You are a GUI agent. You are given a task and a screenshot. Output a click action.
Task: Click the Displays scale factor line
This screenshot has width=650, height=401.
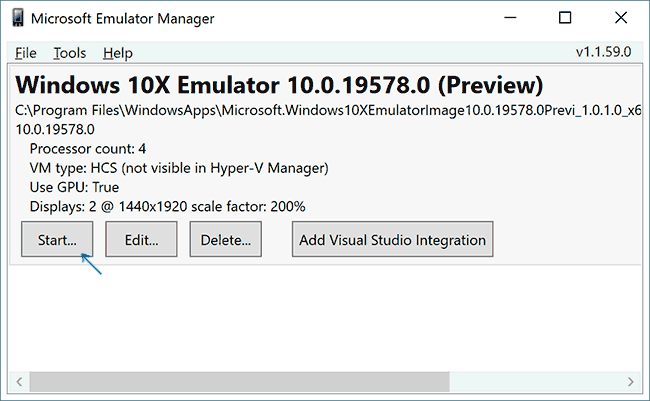pos(167,206)
